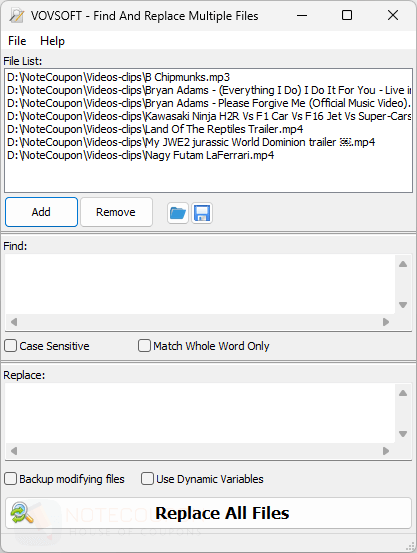
Task: Click Replace box scroll left arrow
Action: click(x=14, y=451)
